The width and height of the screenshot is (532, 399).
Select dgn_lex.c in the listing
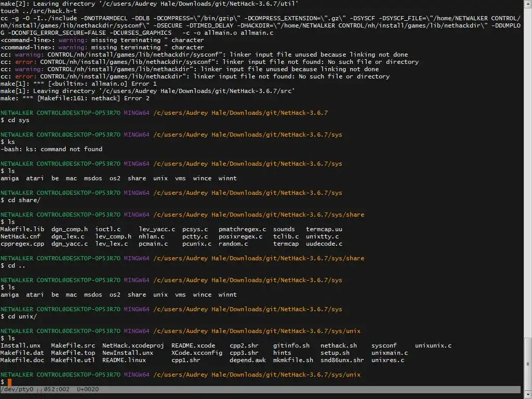point(68,236)
